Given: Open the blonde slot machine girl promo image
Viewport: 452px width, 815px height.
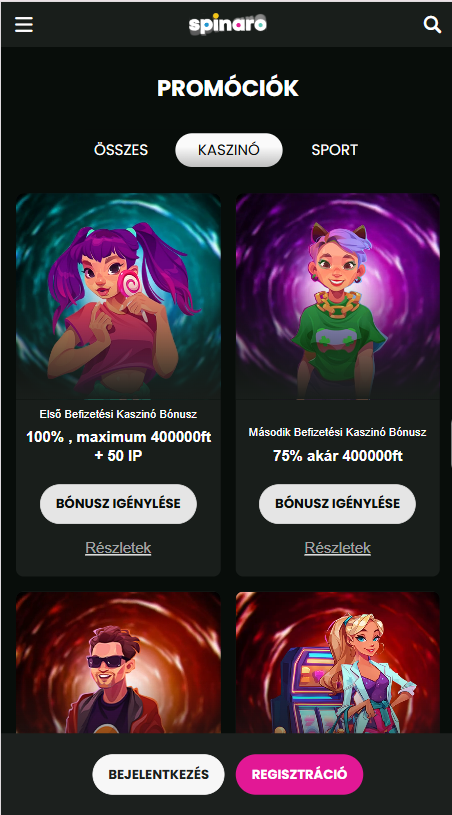Looking at the screenshot, I should (x=338, y=663).
